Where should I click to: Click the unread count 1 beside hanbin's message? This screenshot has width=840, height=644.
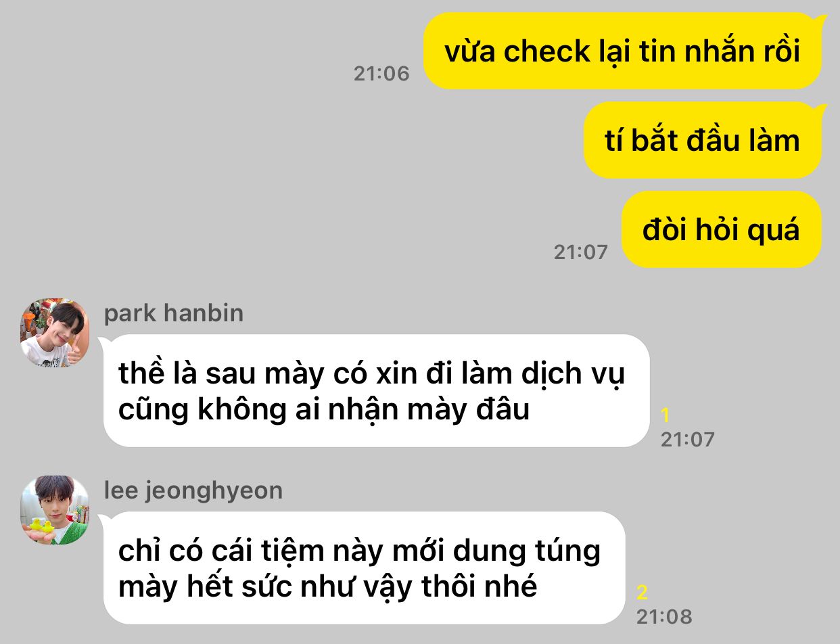pos(665,415)
